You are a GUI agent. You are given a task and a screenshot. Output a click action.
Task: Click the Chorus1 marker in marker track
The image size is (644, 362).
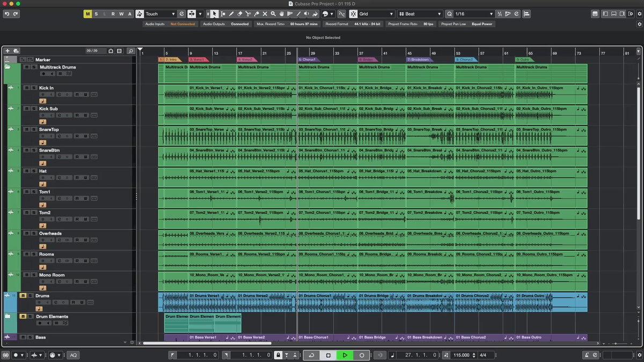[309, 60]
